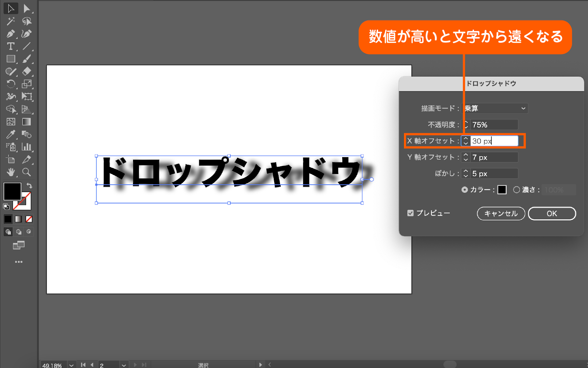Select the Scale tool
The width and height of the screenshot is (588, 368).
[x=26, y=84]
